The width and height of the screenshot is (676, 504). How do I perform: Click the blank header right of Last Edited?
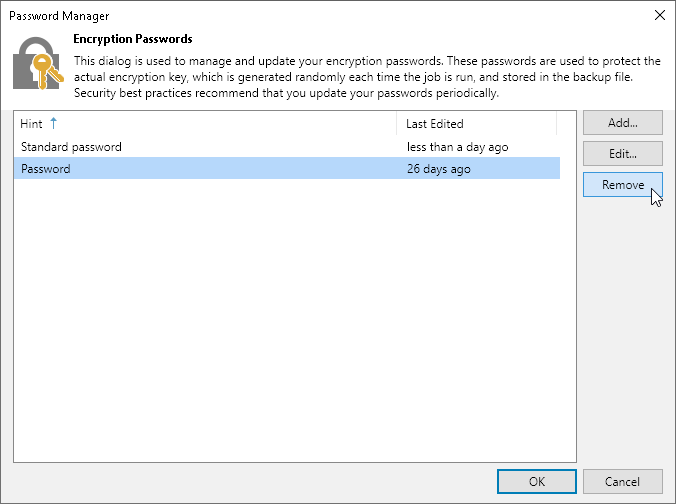click(x=566, y=124)
